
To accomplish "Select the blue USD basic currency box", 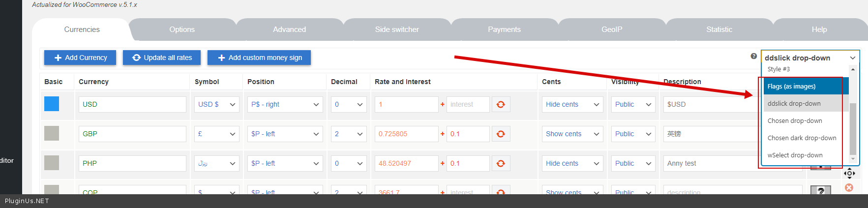I will pos(52,104).
